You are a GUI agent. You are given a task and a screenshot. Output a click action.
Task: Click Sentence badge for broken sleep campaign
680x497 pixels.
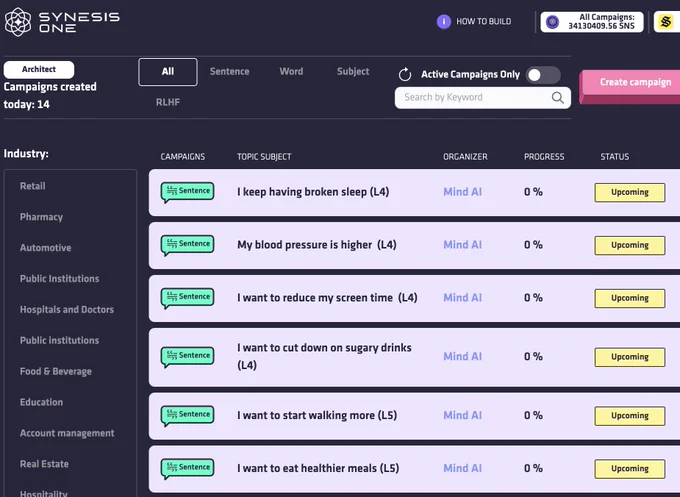click(x=187, y=192)
